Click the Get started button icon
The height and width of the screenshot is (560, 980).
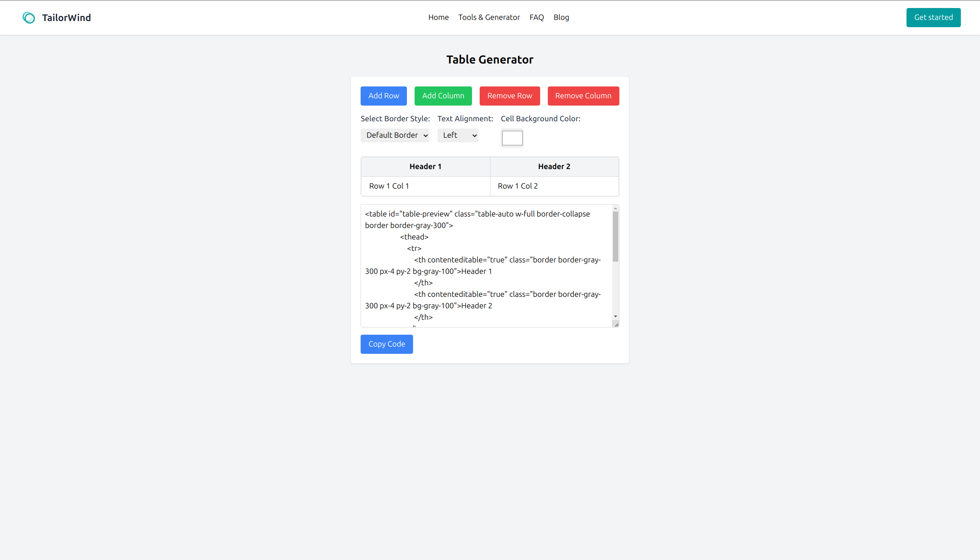[933, 18]
